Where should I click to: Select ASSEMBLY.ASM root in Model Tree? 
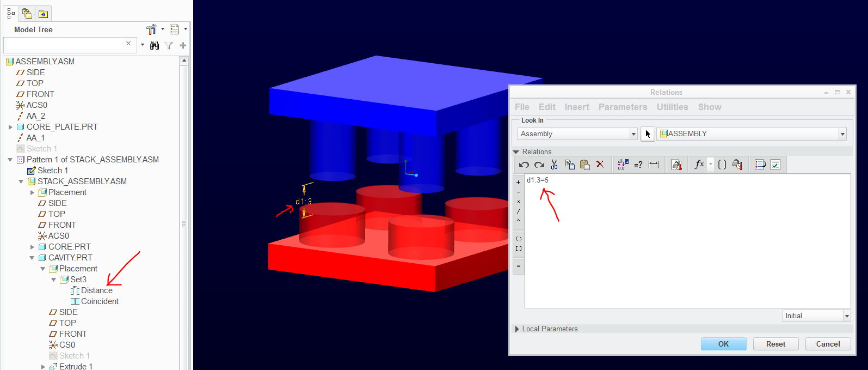45,62
